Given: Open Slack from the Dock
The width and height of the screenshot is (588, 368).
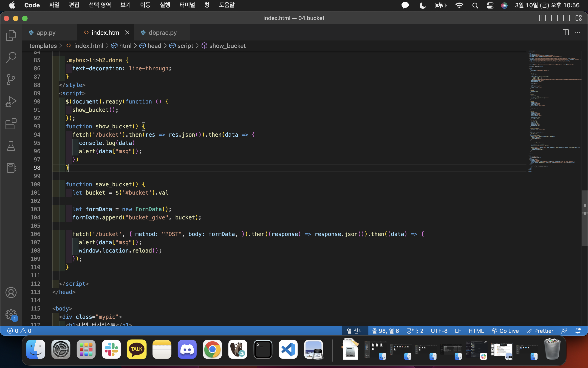Looking at the screenshot, I should [111, 349].
